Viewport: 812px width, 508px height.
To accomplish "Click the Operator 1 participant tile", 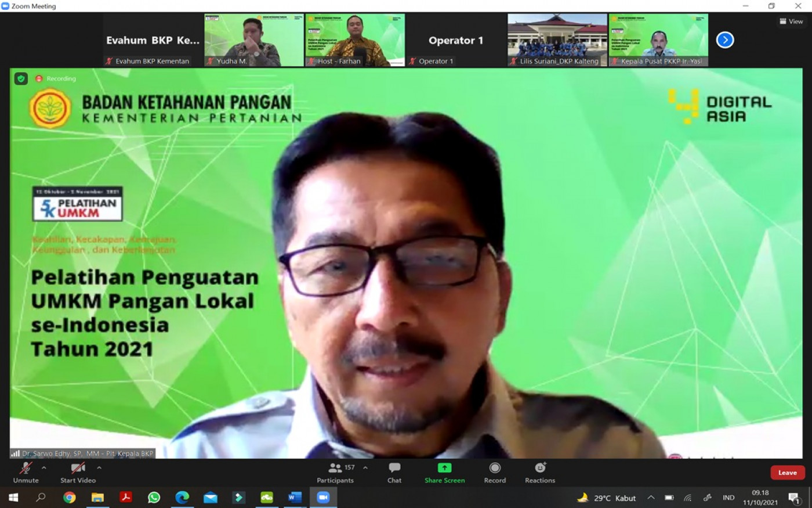I will coord(456,40).
